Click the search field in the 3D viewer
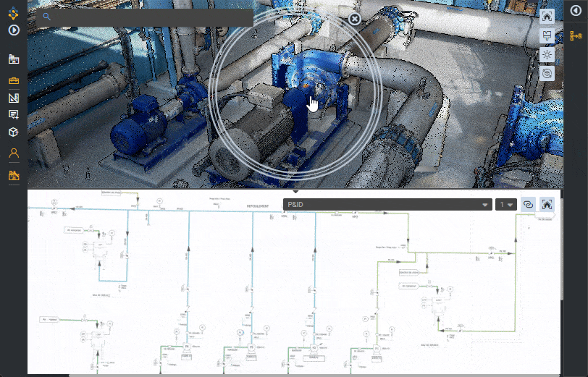The width and height of the screenshot is (588, 377). point(145,17)
